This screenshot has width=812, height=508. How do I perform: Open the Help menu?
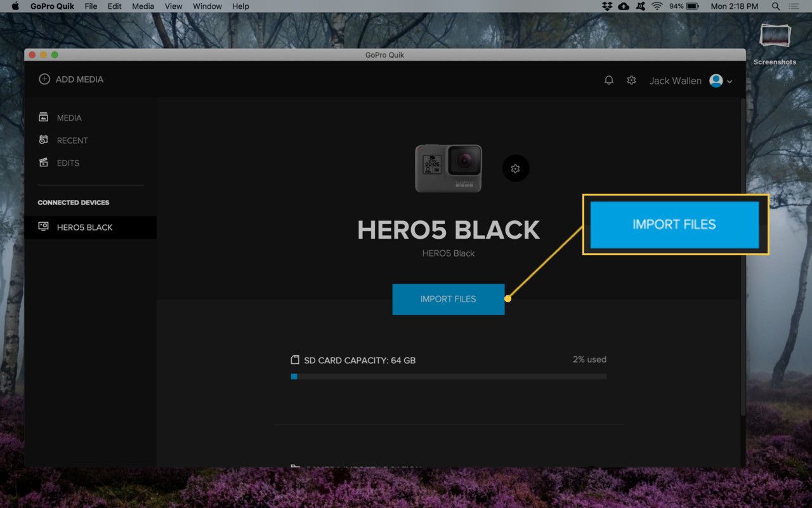(240, 6)
